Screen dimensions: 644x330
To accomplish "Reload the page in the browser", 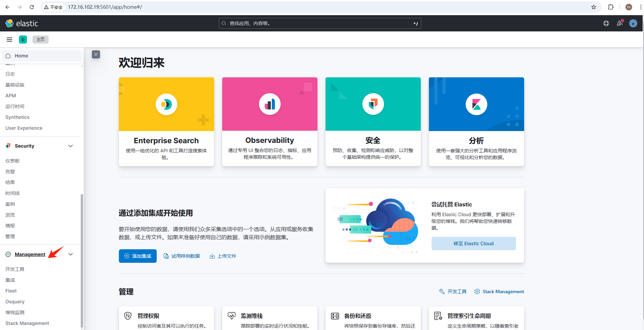I will pos(32,7).
